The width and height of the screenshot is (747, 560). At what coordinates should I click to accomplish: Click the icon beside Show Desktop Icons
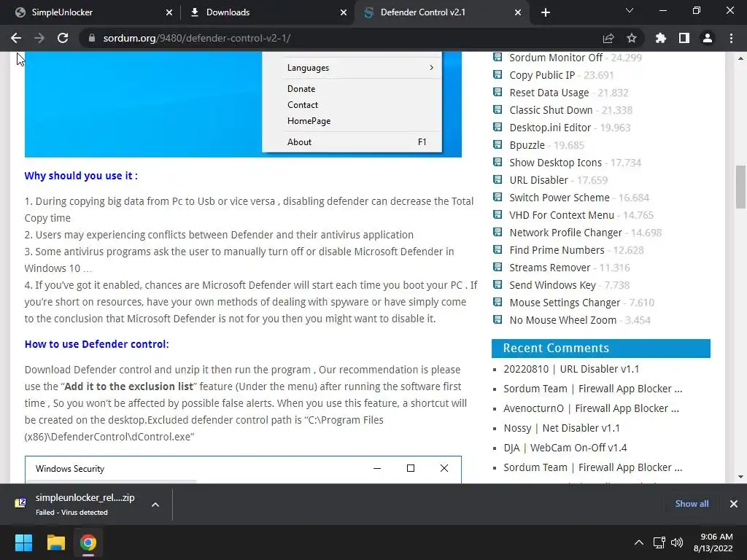[498, 162]
